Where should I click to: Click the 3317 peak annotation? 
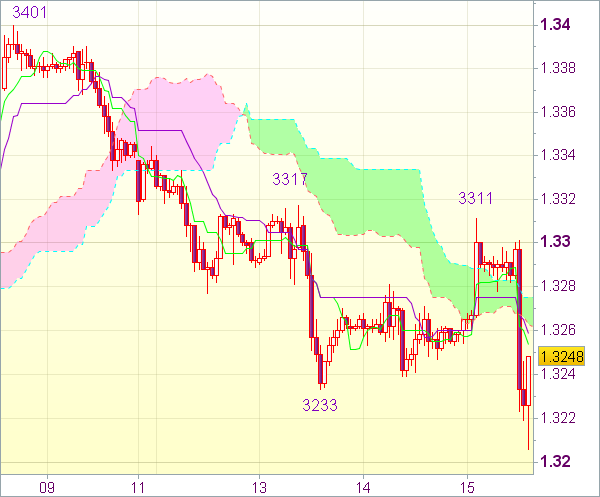pyautogui.click(x=290, y=179)
